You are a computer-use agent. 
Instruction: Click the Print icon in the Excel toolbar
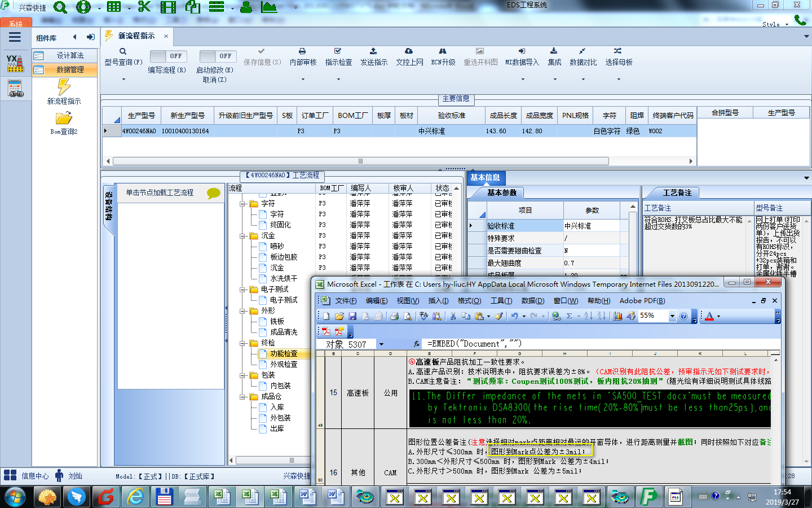click(394, 316)
